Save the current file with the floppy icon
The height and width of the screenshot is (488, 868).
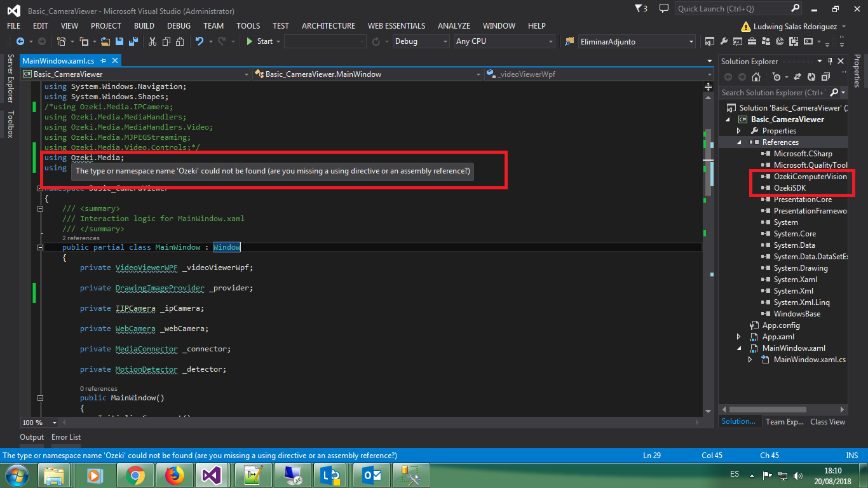120,41
